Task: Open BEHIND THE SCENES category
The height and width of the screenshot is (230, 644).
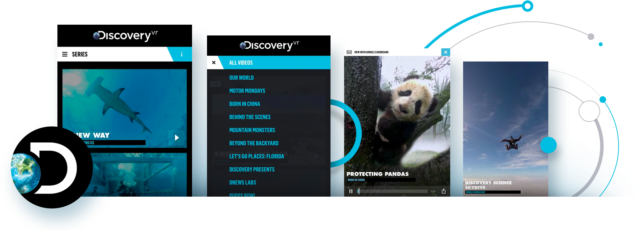Action: pyautogui.click(x=250, y=117)
